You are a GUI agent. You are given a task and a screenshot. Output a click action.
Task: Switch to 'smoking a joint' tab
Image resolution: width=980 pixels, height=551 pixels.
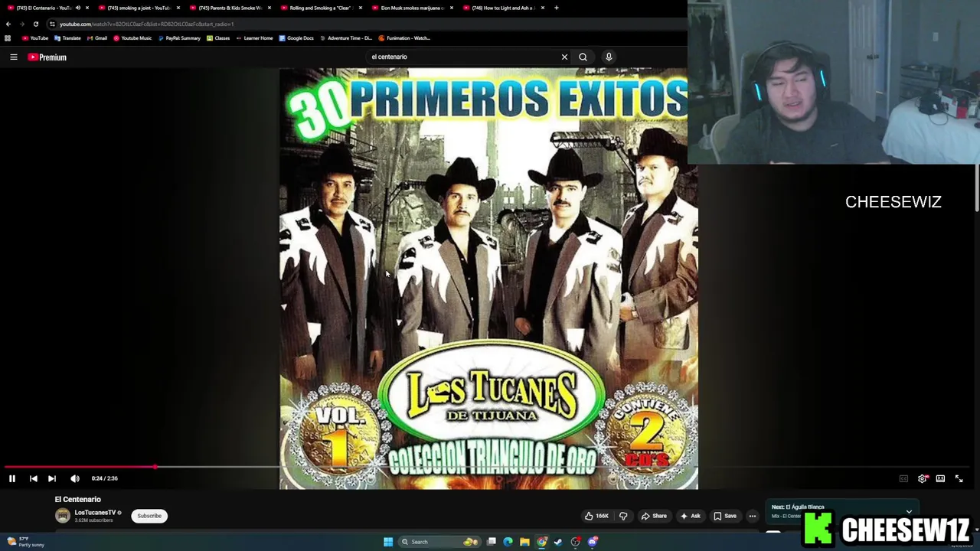pyautogui.click(x=138, y=8)
